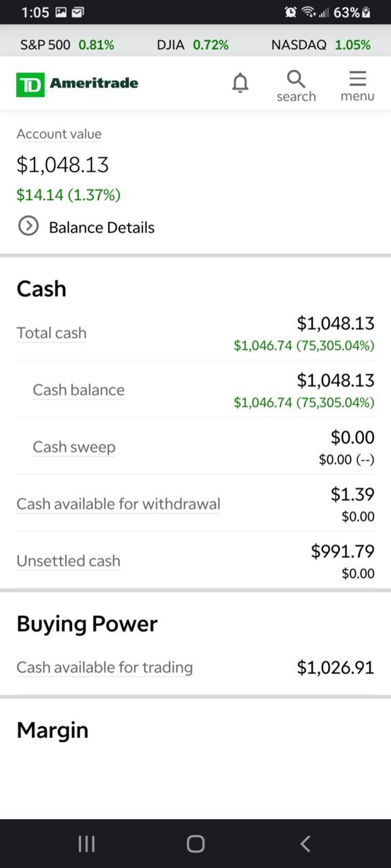
Task: Open the search magnifier icon
Action: click(x=296, y=85)
